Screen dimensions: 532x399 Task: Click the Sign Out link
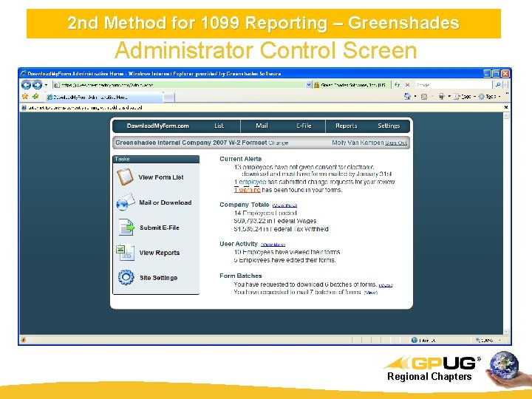tap(396, 143)
